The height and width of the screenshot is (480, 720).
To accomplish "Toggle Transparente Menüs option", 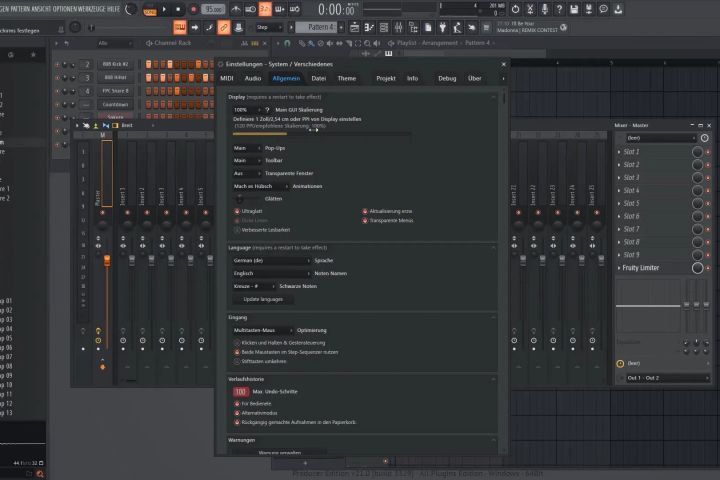I will 365,220.
